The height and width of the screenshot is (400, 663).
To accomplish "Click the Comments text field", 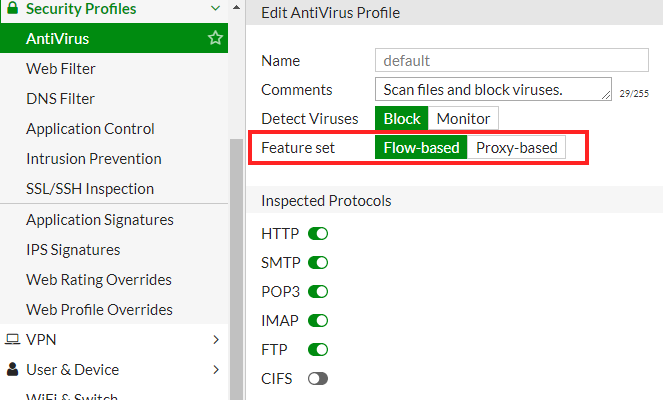I will click(494, 90).
